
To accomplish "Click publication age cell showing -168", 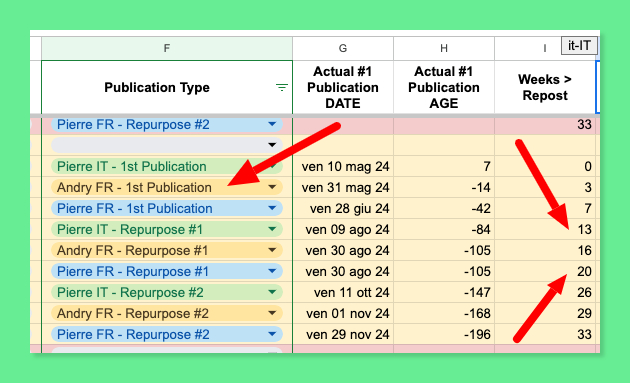I will point(444,313).
